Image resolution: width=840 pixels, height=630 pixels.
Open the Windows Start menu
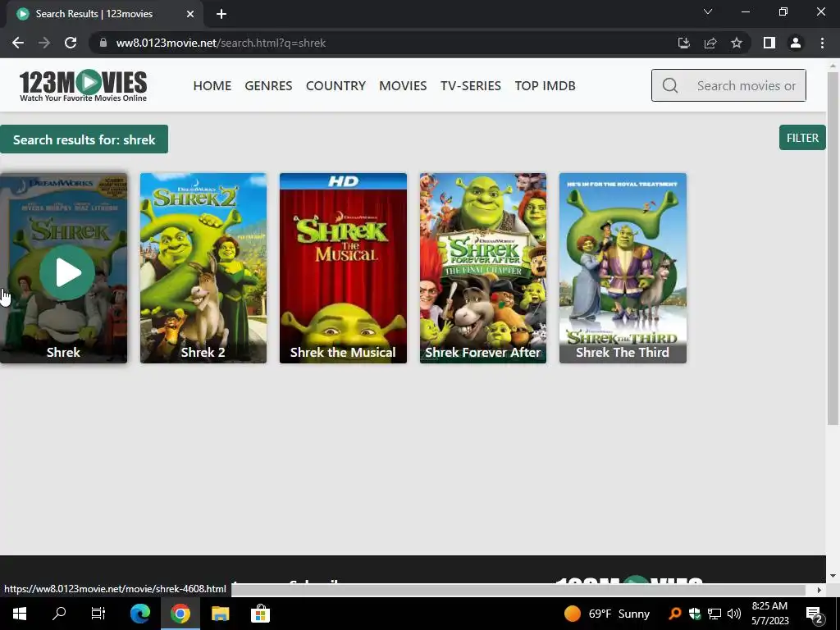[x=20, y=614]
